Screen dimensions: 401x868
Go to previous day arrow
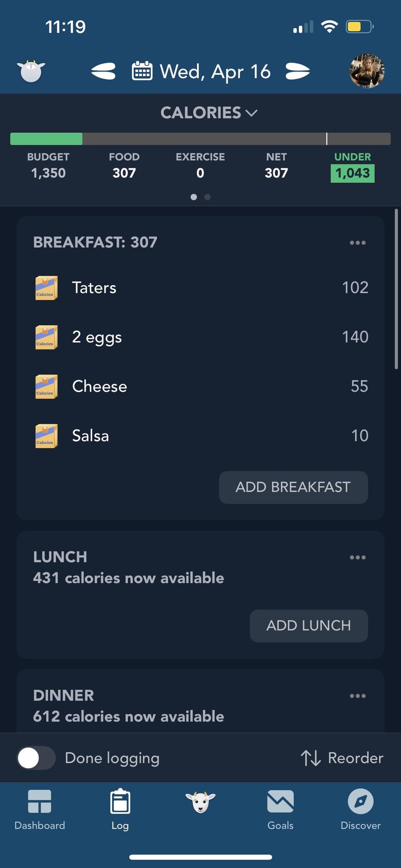tap(103, 71)
